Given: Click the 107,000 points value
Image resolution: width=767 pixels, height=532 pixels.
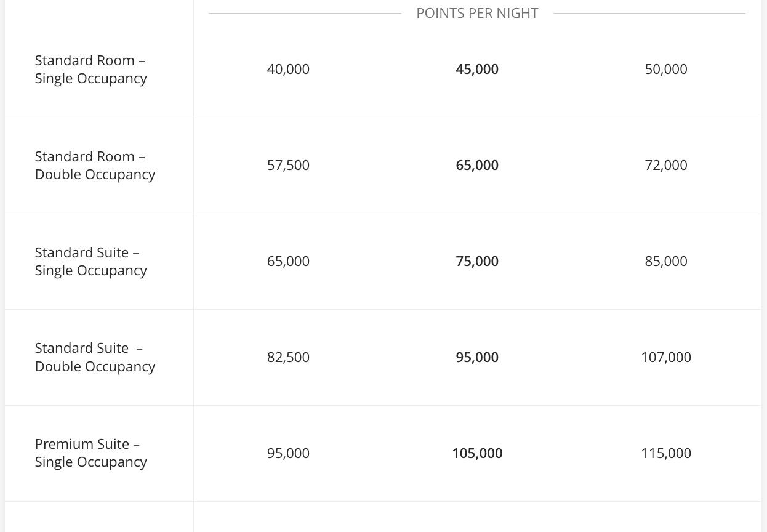Looking at the screenshot, I should click(665, 357).
